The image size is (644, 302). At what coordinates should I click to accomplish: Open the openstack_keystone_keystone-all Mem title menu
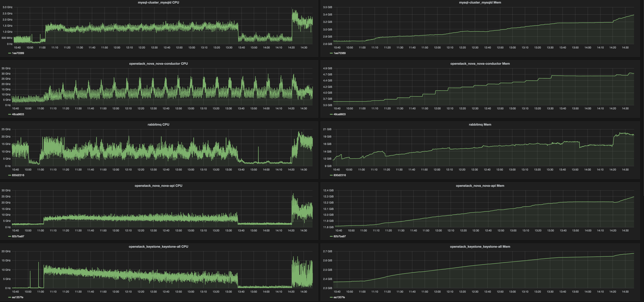point(480,247)
